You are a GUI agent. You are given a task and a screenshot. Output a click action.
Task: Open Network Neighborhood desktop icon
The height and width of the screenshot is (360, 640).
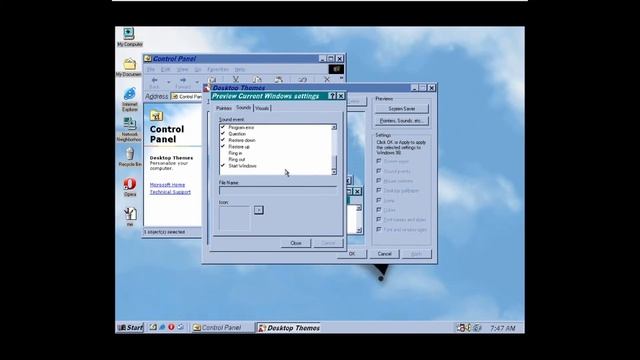pos(129,129)
